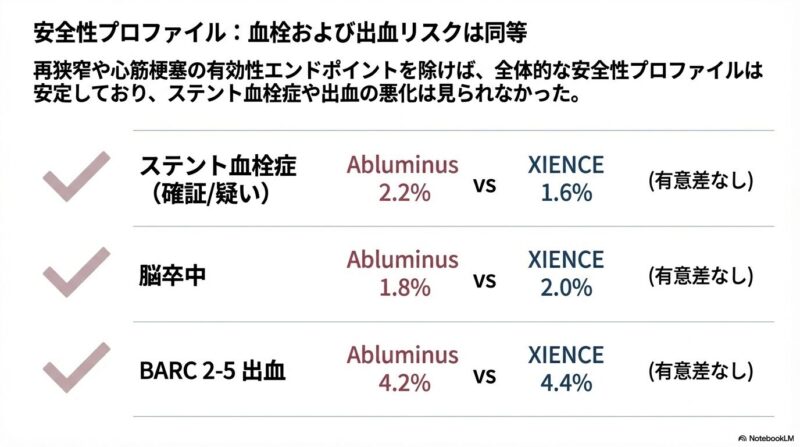Screen dimensions: 800x447
Task: Click Abluminus 1.8% value
Action: (403, 273)
